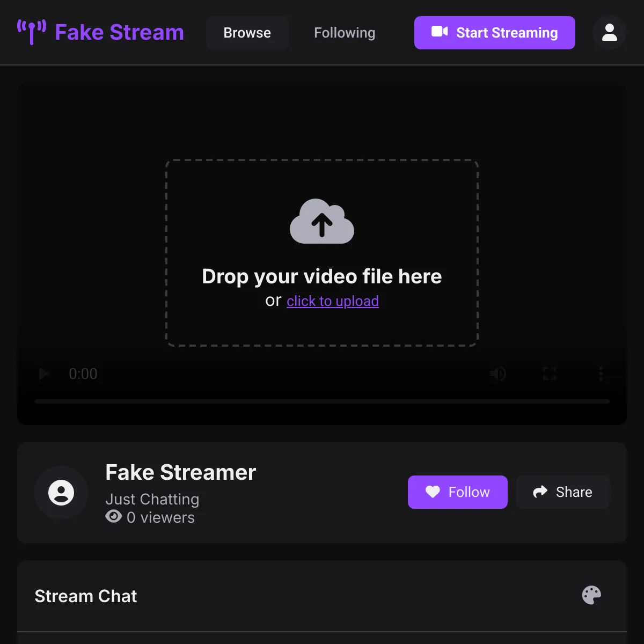
Task: Follow the Fake Streamer channel
Action: point(458,492)
